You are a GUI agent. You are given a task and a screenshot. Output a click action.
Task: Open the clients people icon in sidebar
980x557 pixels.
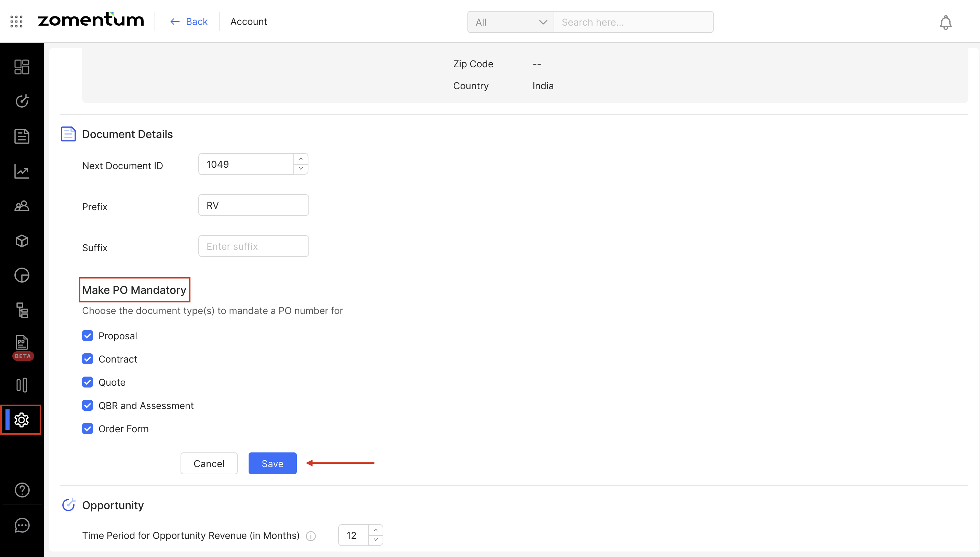coord(22,206)
